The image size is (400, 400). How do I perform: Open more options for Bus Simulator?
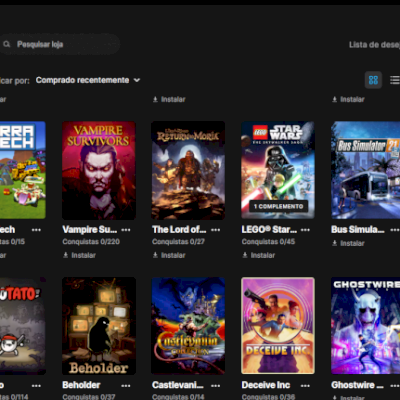395,230
